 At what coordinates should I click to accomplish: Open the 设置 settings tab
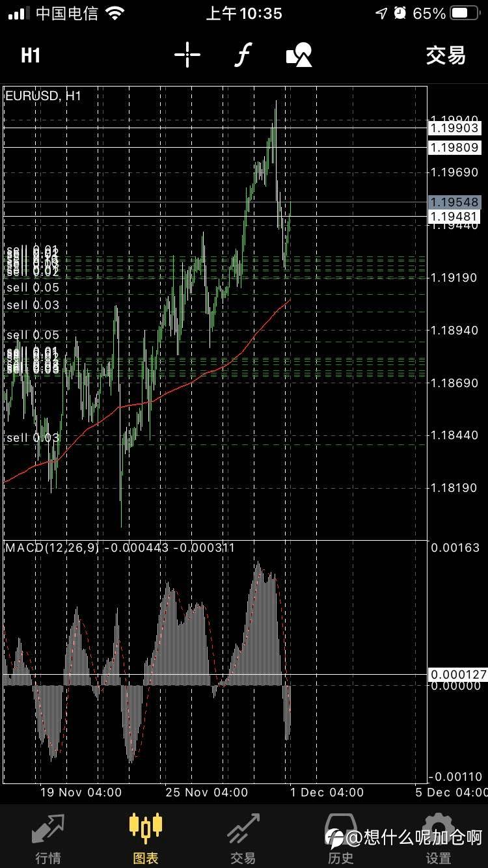[x=439, y=839]
